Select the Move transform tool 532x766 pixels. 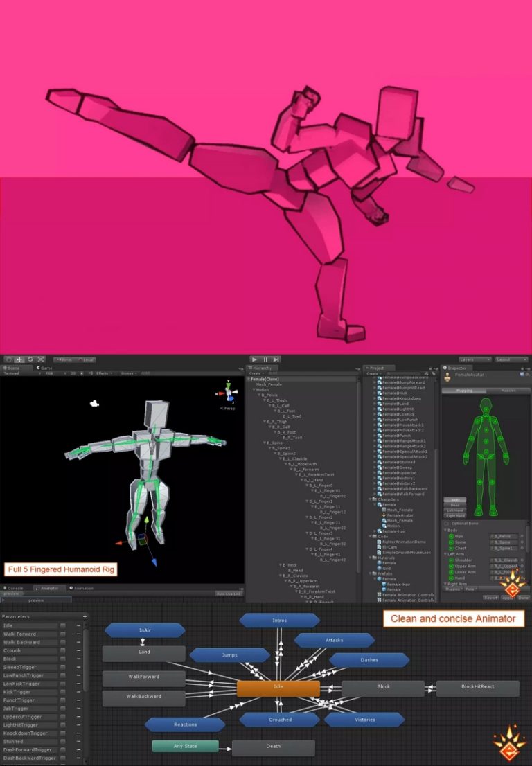[x=19, y=359]
